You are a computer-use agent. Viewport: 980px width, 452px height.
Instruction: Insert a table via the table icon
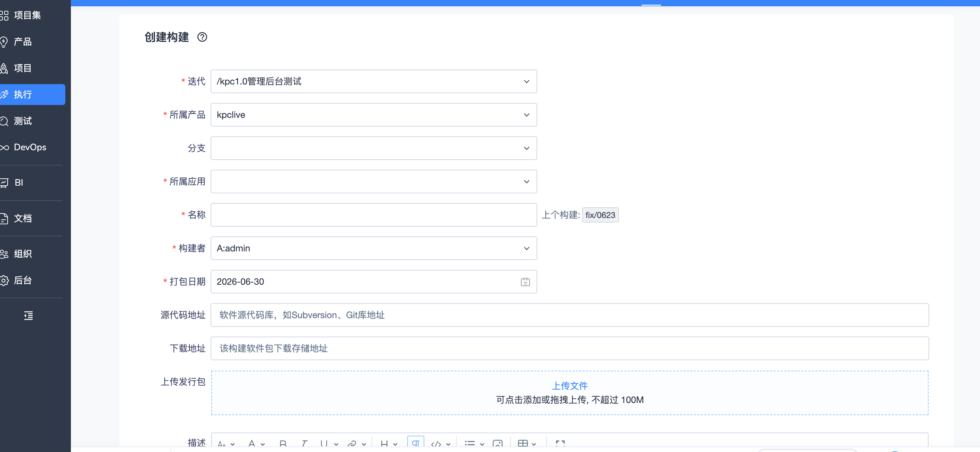click(x=523, y=444)
